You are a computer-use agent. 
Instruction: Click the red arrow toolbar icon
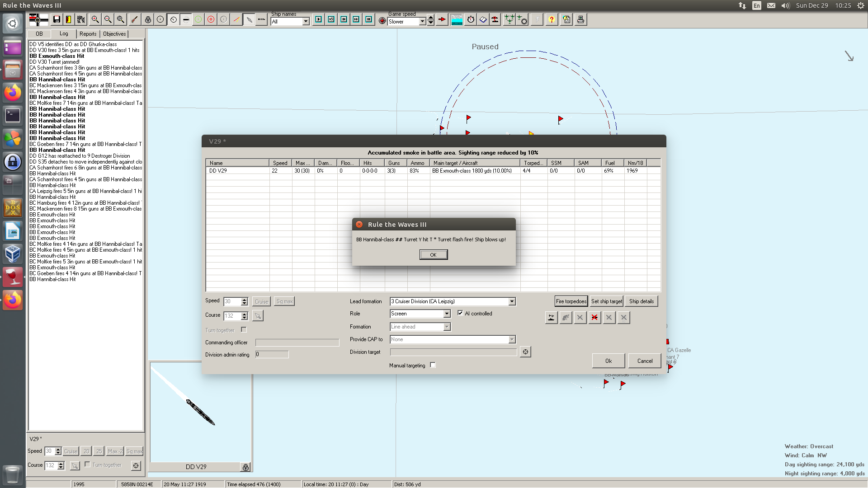click(x=442, y=19)
